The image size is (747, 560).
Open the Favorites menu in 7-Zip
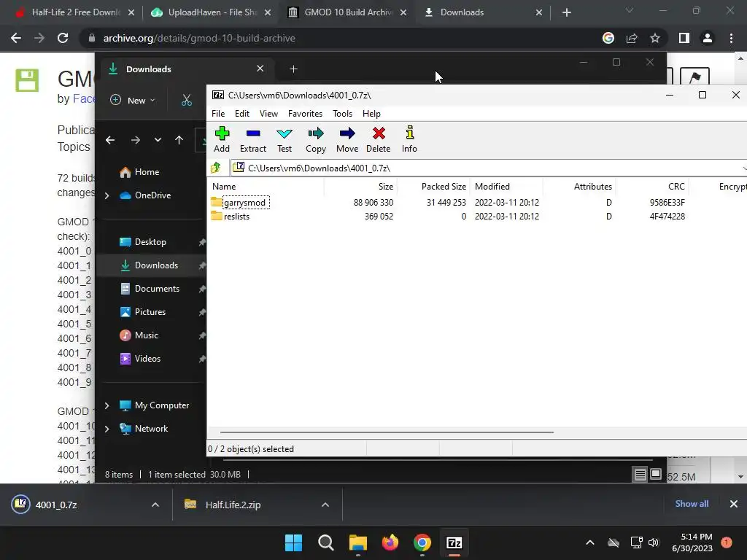click(306, 113)
